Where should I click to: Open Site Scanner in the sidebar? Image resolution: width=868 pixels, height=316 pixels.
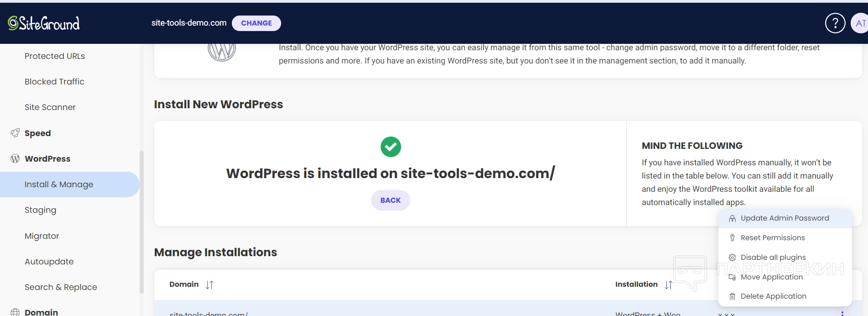click(x=50, y=107)
